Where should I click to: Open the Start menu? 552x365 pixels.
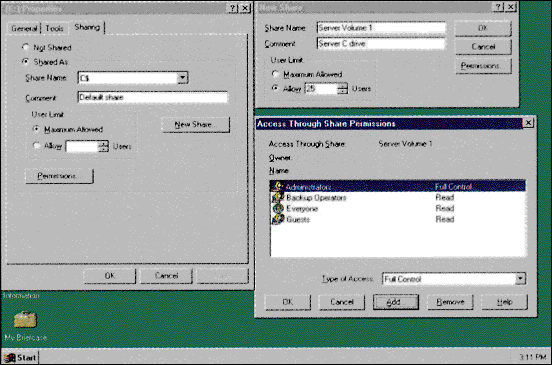[20, 358]
